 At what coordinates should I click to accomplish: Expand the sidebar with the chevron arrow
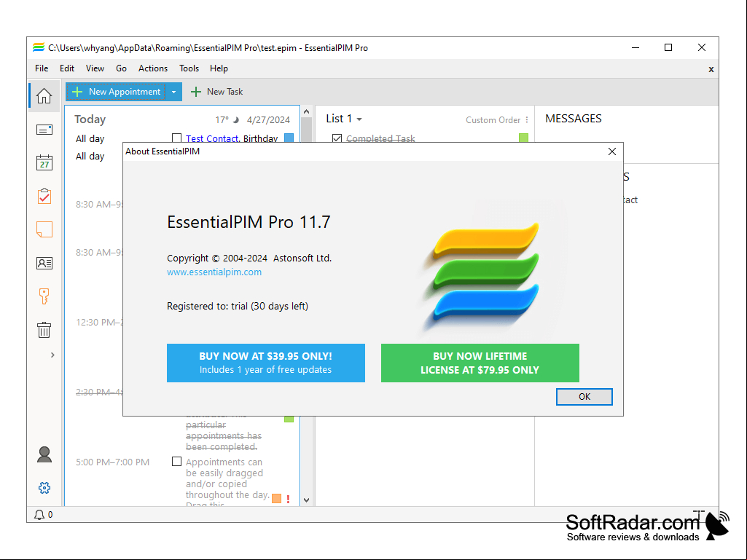[52, 355]
